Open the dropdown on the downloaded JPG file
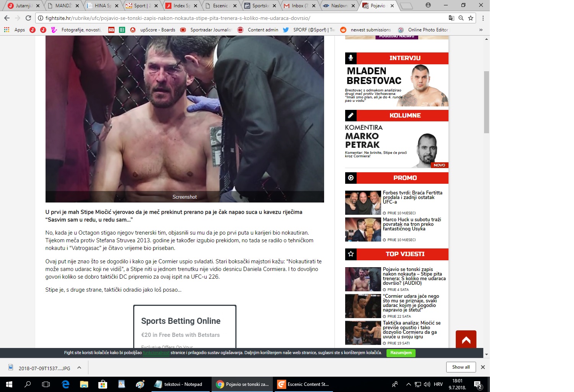Screen dimensions: 574x392 click(79, 367)
